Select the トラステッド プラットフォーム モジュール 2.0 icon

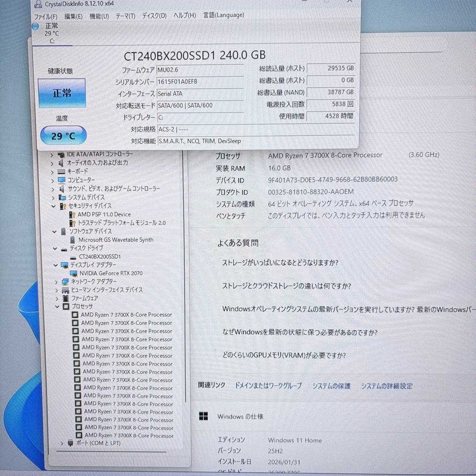(71, 223)
